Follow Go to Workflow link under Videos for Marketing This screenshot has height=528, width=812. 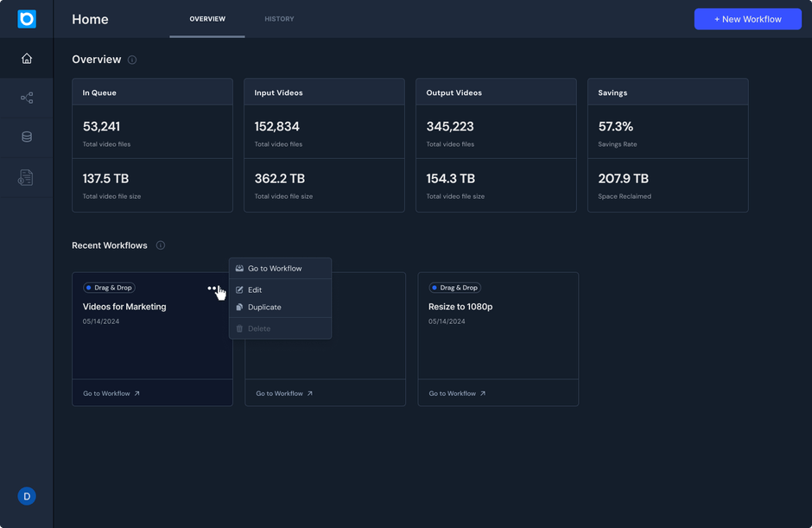point(111,394)
